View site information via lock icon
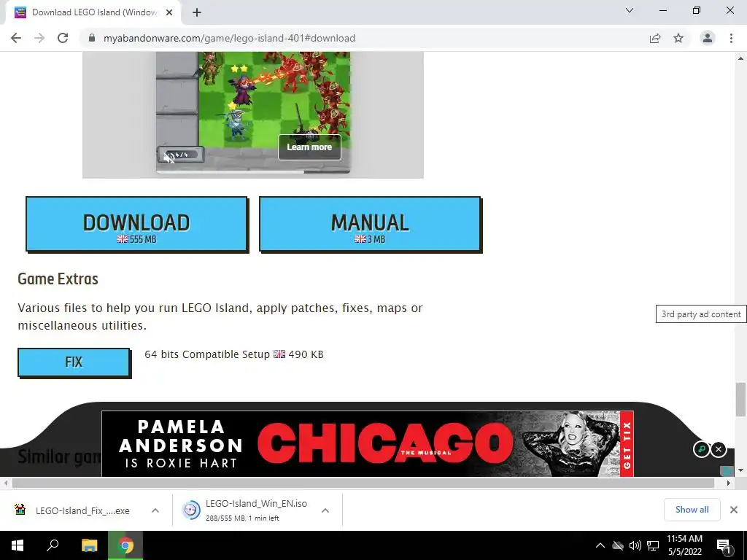The image size is (747, 560). click(92, 38)
